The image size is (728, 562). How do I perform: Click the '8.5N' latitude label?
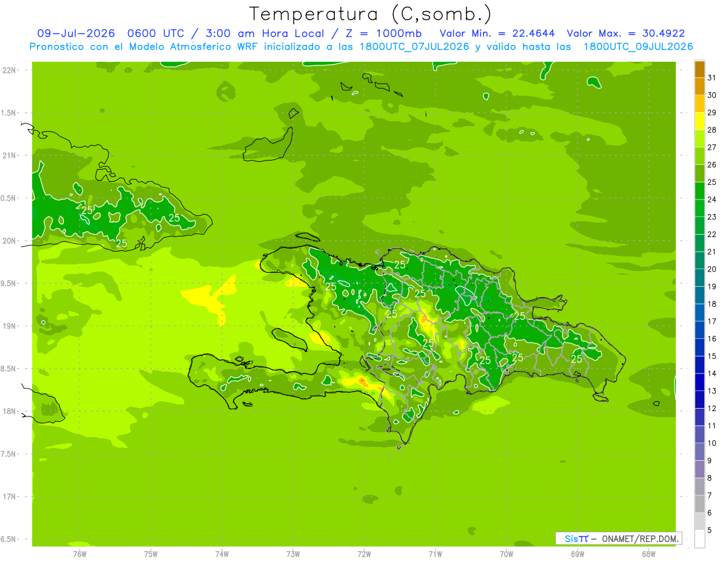pyautogui.click(x=8, y=369)
